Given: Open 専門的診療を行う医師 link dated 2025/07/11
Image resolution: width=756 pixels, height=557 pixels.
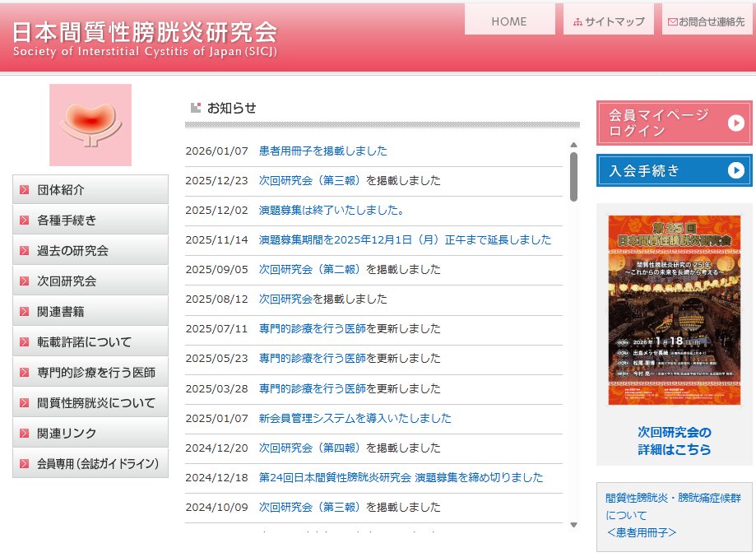Looking at the screenshot, I should pos(313,328).
